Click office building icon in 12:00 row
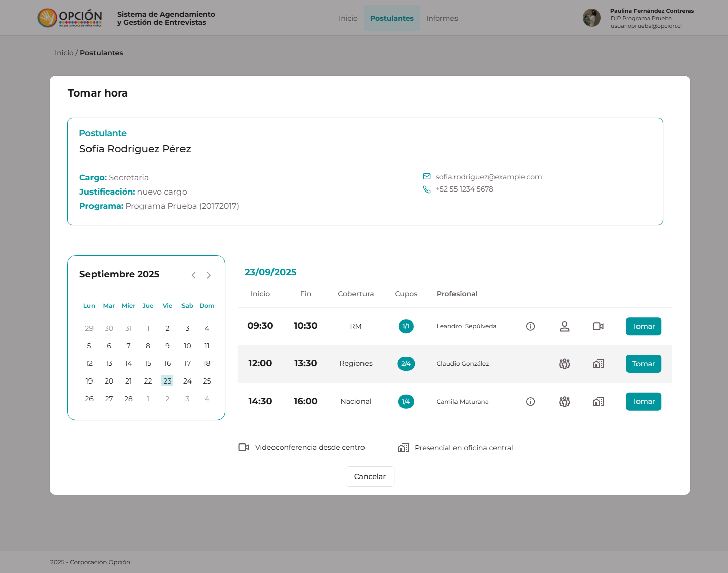This screenshot has width=728, height=573. [598, 364]
